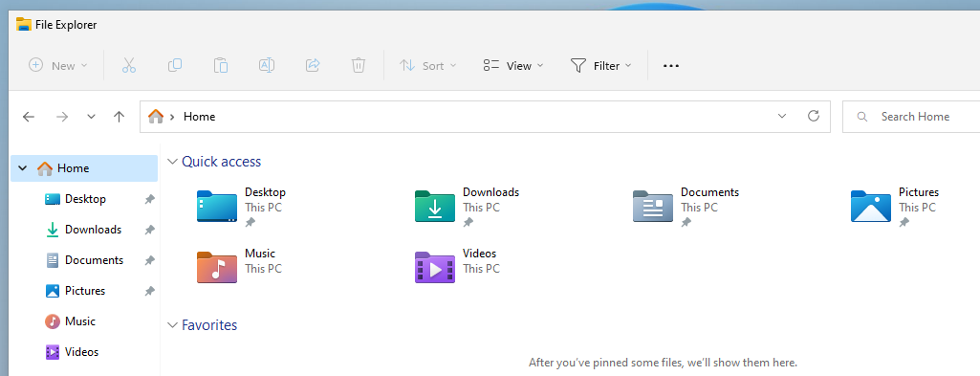Screen dimensions: 980x376
Task: Open the See more three-dots menu
Action: (670, 66)
